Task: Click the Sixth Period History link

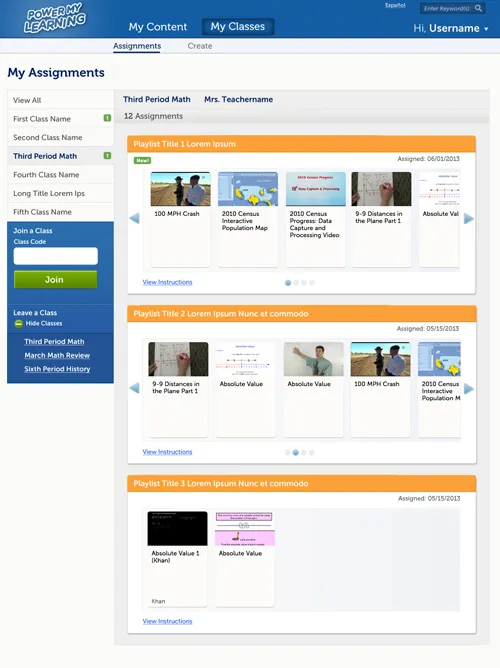Action: tap(57, 369)
